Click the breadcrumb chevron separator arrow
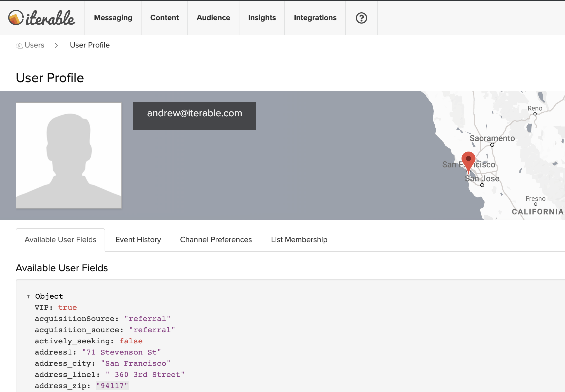 pyautogui.click(x=56, y=45)
